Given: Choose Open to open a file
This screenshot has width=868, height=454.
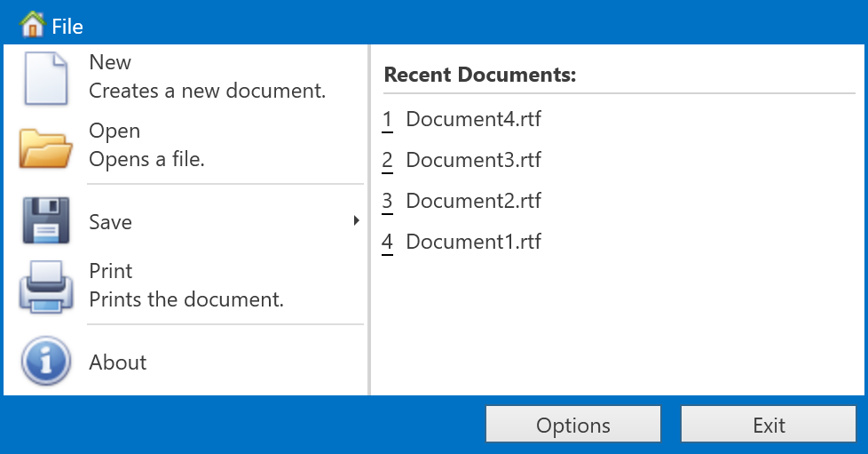Looking at the screenshot, I should point(114,131).
